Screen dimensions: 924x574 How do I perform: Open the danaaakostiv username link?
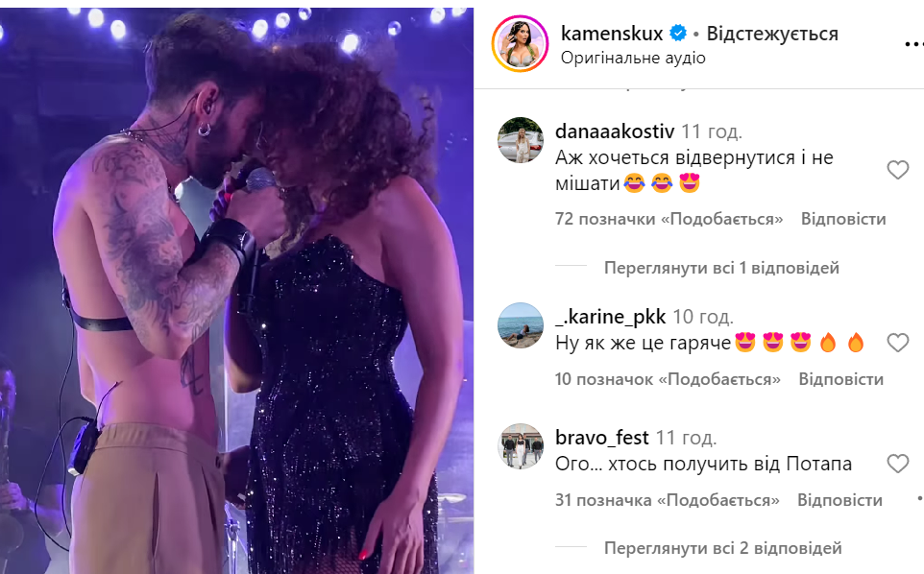coord(615,131)
